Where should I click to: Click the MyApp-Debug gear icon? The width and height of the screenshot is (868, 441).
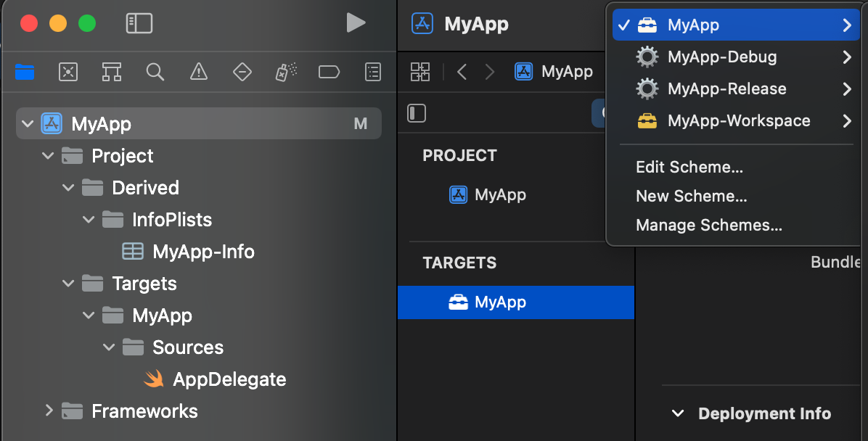(x=647, y=57)
